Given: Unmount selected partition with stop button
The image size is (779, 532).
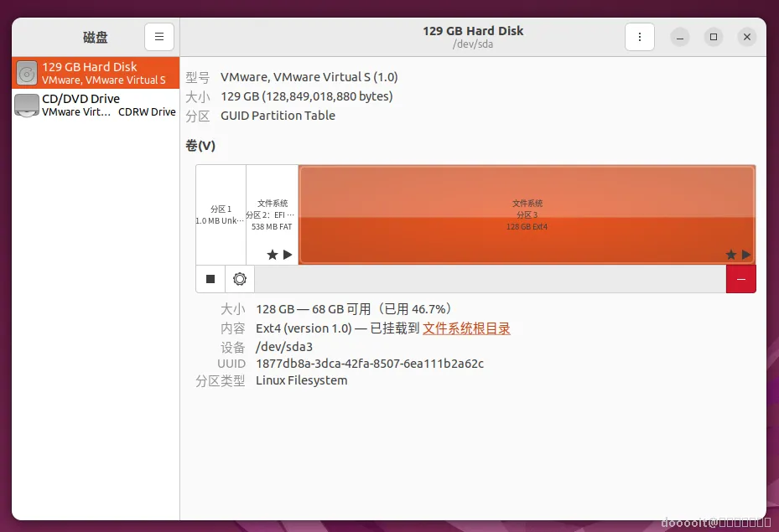Looking at the screenshot, I should [210, 279].
